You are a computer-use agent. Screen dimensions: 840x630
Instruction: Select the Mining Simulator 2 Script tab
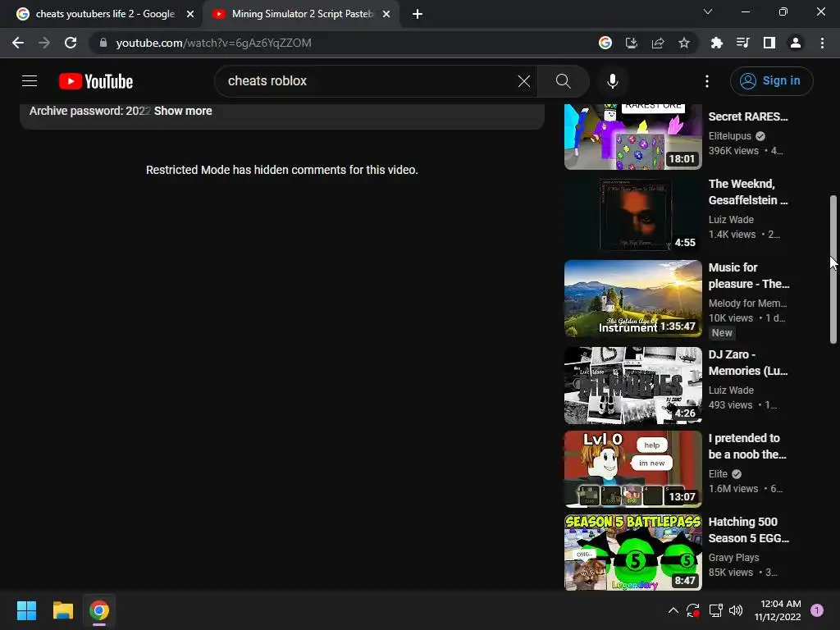pyautogui.click(x=302, y=14)
